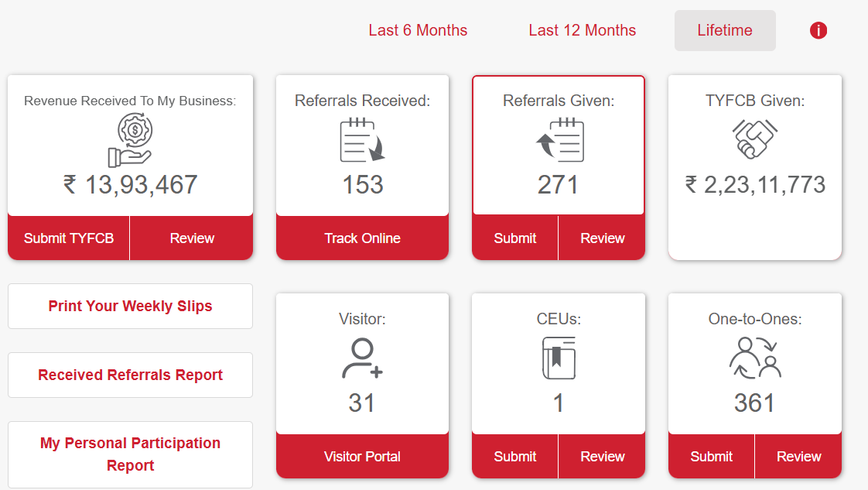Screen dimensions: 868x490
Task: Review your Referrals Given entries
Action: (602, 238)
